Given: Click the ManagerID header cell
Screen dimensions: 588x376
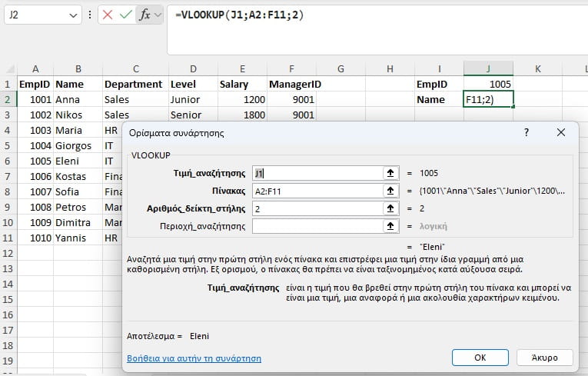Looking at the screenshot, I should tap(291, 84).
